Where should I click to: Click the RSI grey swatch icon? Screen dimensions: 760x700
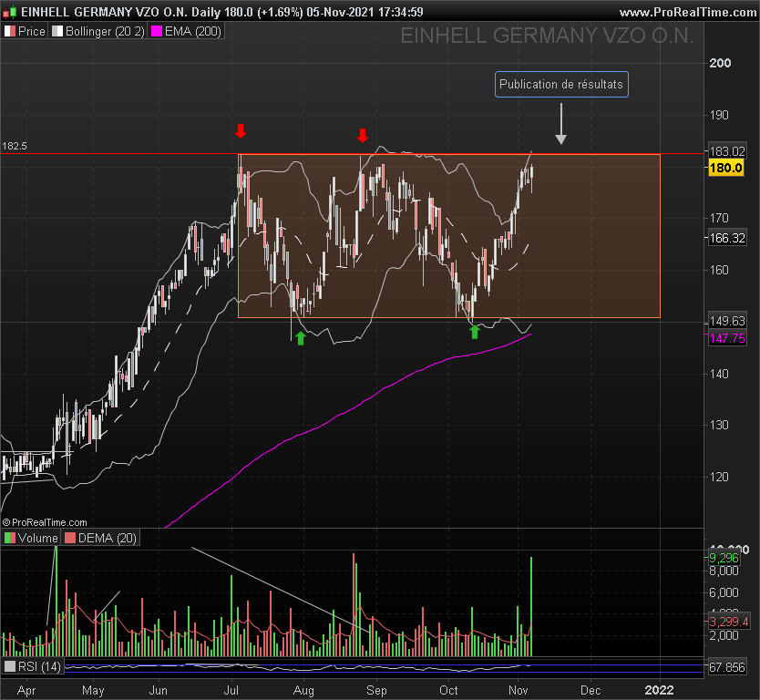pyautogui.click(x=10, y=666)
